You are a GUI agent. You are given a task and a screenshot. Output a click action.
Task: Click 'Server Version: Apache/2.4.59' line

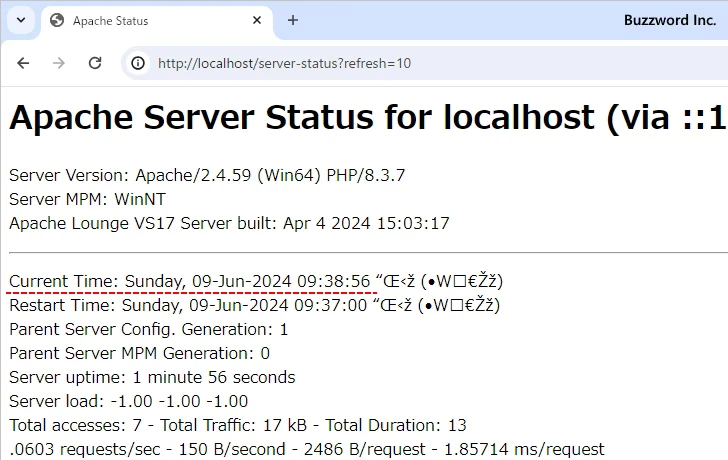pyautogui.click(x=207, y=175)
